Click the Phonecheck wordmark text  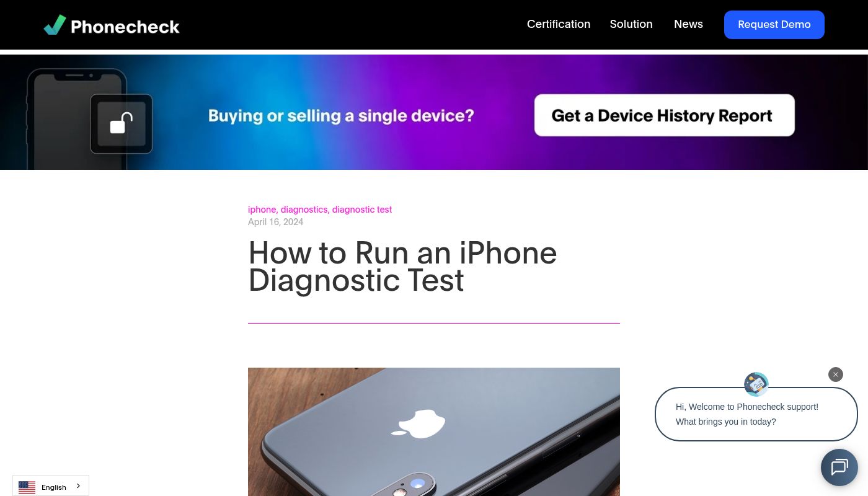[125, 27]
